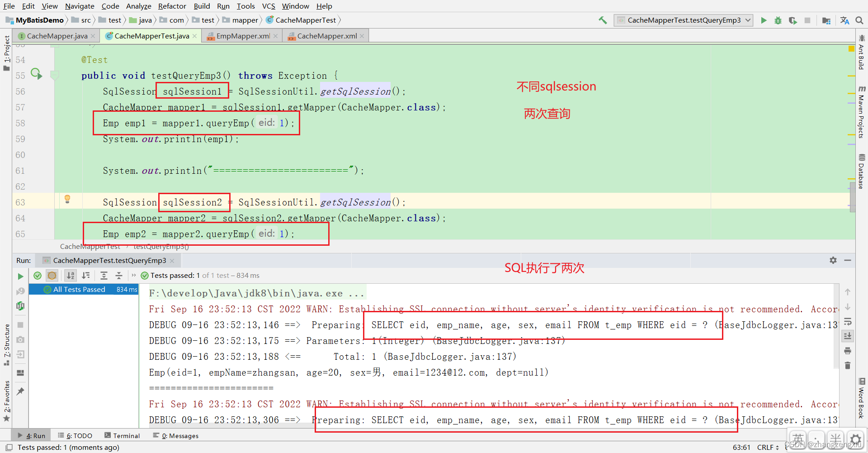
Task: Toggle scroll to end of console output
Action: click(x=848, y=336)
